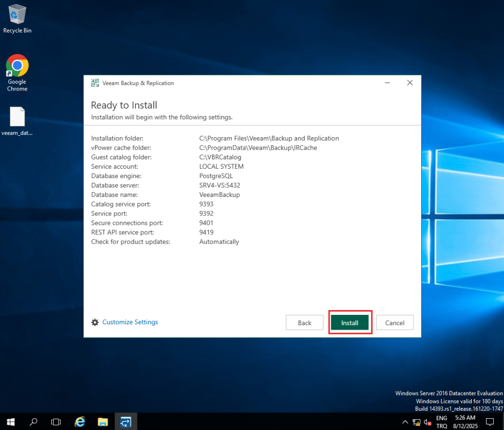Select the Recycle Bin desktop icon
The height and width of the screenshot is (430, 504).
point(17,19)
